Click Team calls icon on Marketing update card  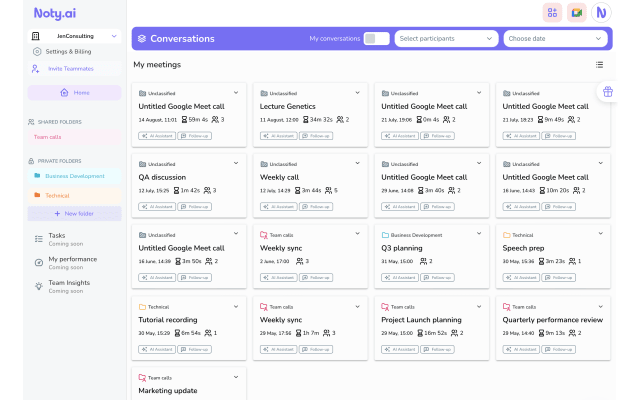pos(142,378)
